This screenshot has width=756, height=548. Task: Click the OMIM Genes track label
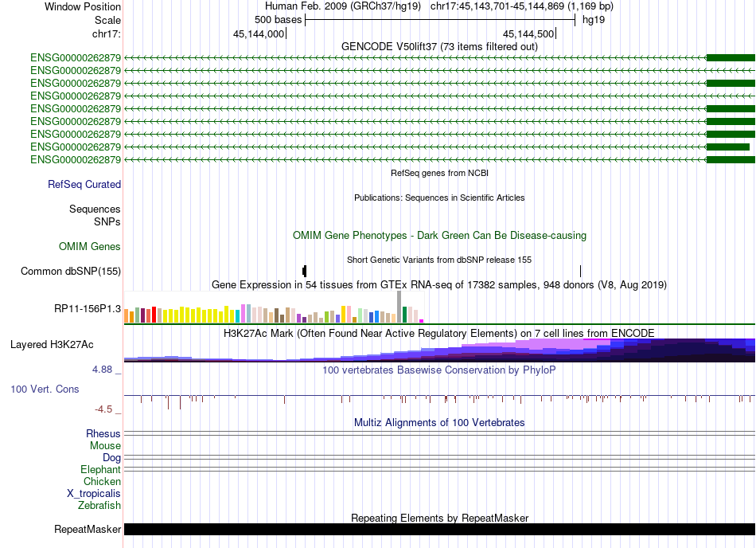tap(89, 246)
